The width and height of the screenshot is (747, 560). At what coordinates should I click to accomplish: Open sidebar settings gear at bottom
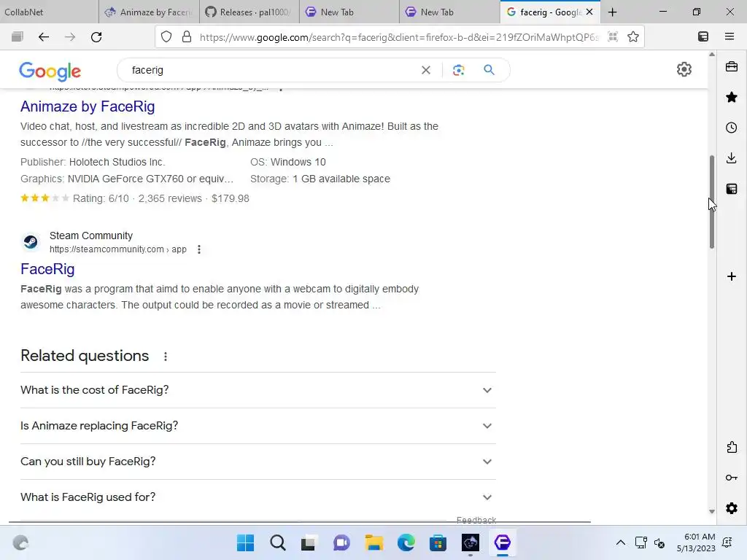point(732,508)
